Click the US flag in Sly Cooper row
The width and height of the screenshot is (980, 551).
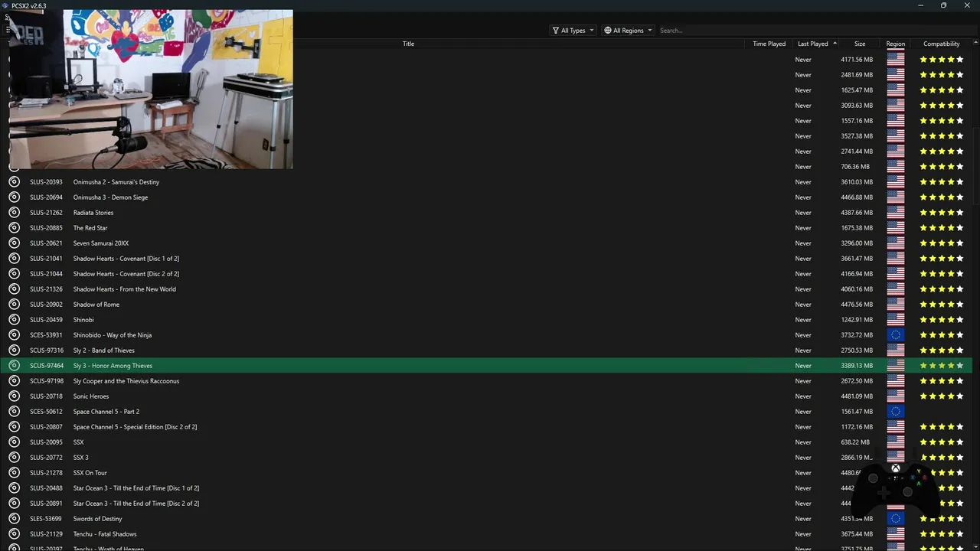[x=895, y=380]
